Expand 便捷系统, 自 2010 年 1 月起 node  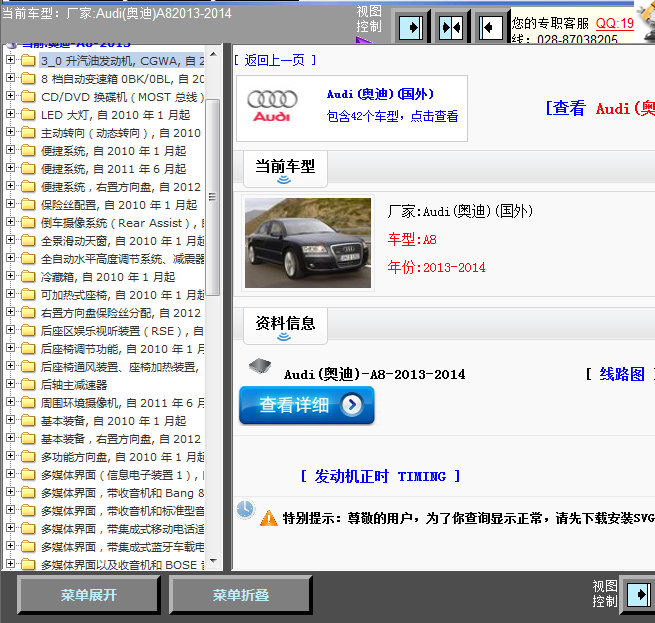tap(10, 150)
